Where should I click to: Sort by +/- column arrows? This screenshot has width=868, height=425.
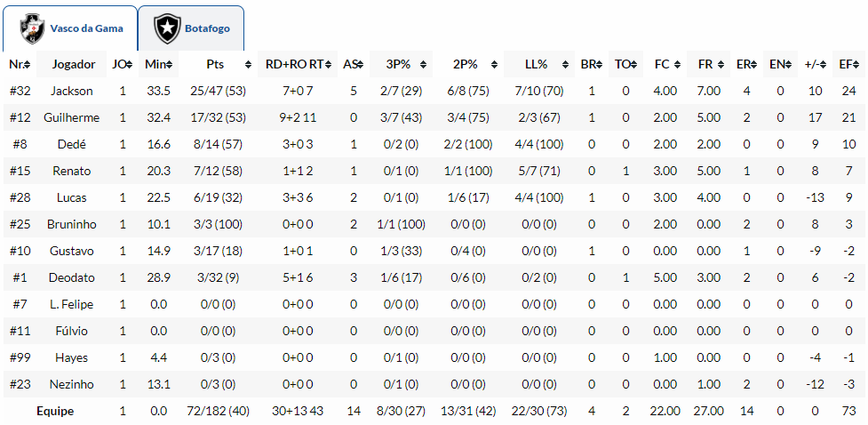pos(825,65)
